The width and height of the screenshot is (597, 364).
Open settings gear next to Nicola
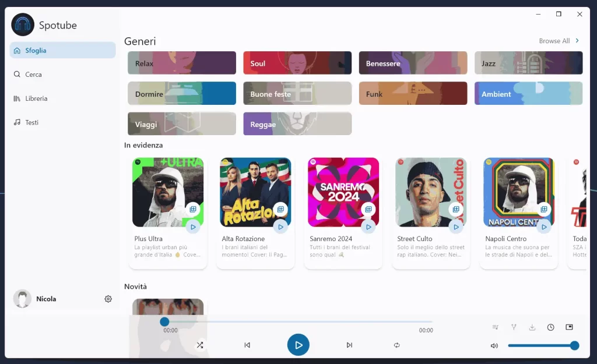point(108,299)
